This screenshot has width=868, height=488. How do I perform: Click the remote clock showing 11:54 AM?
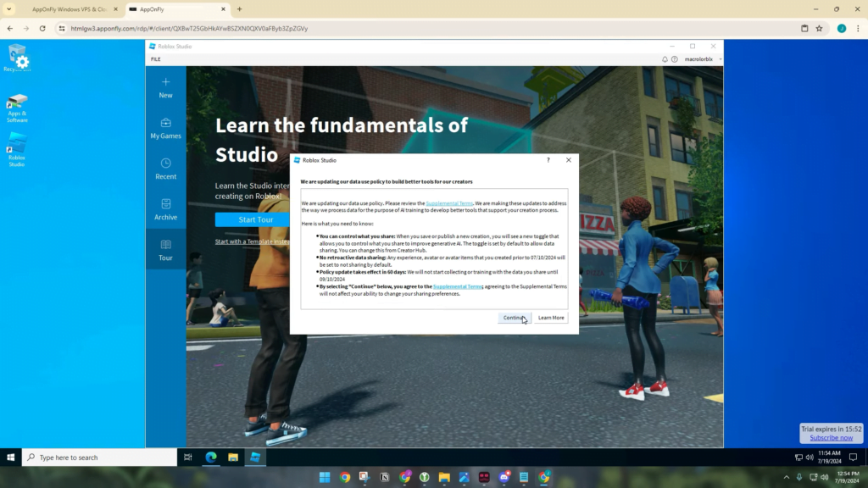(829, 457)
